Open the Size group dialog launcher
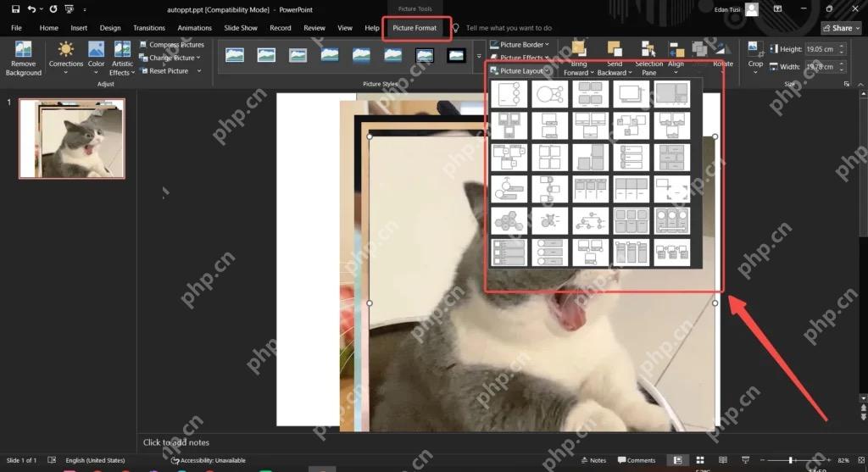 tap(847, 84)
